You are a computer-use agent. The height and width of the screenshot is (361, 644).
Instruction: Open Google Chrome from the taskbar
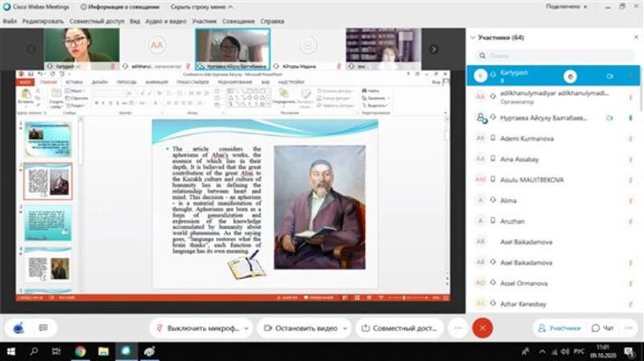pos(80,352)
